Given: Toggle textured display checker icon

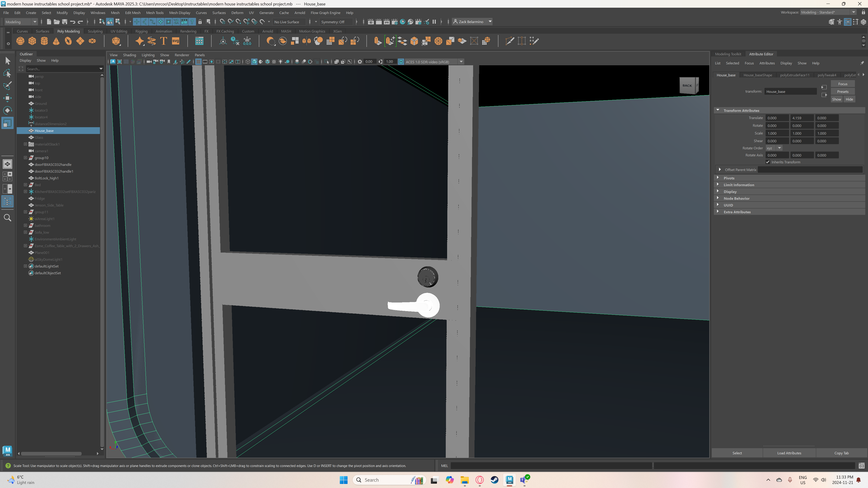Looking at the screenshot, I should click(274, 62).
